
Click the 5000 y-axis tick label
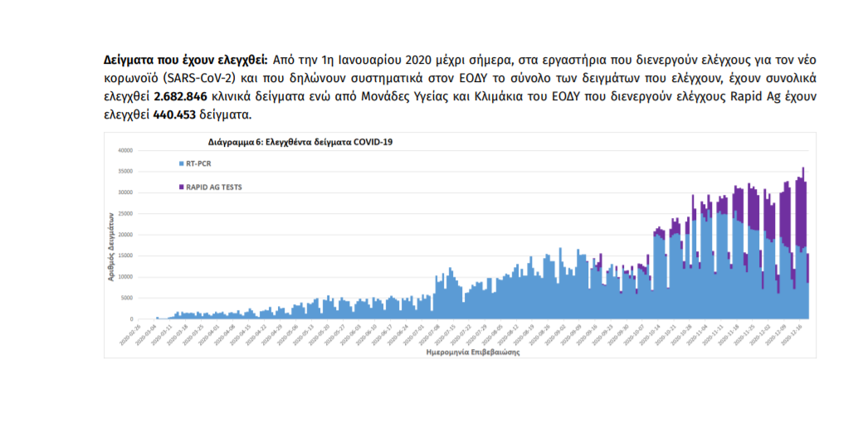126,298
